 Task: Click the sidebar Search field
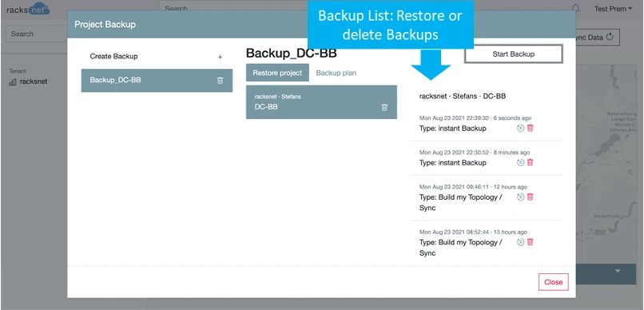point(36,34)
